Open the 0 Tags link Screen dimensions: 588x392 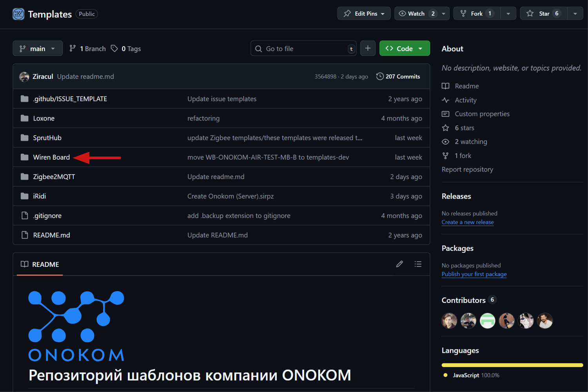click(126, 49)
